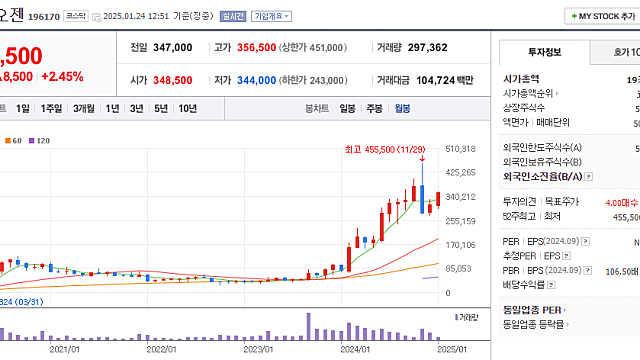Open the 동일업종 PER link
The image size is (640, 360).
pyautogui.click(x=534, y=310)
